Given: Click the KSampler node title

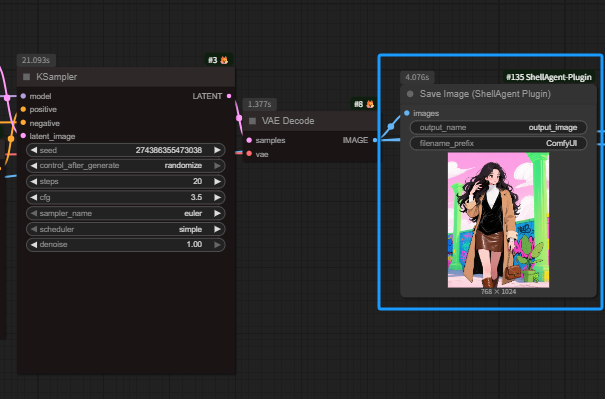Looking at the screenshot, I should click(57, 77).
